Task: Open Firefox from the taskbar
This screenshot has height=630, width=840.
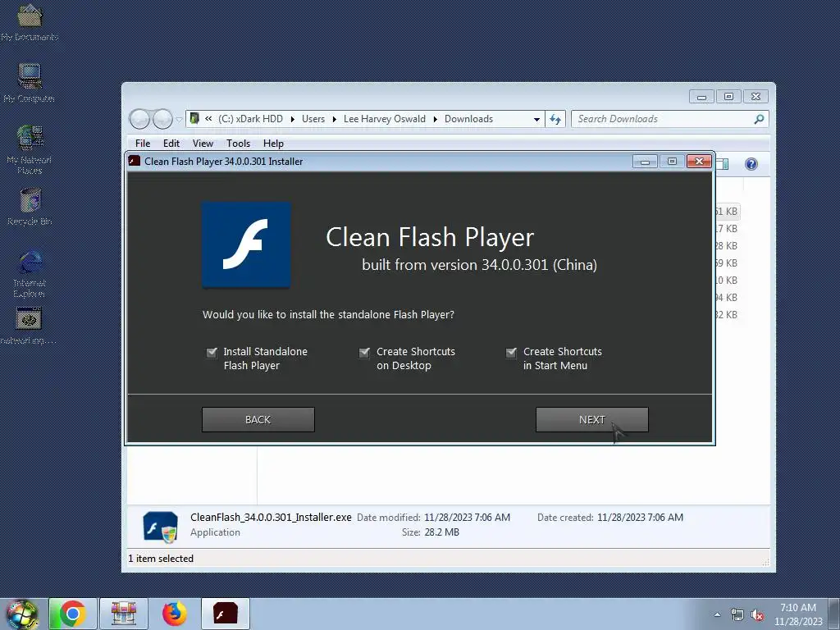Action: point(174,614)
